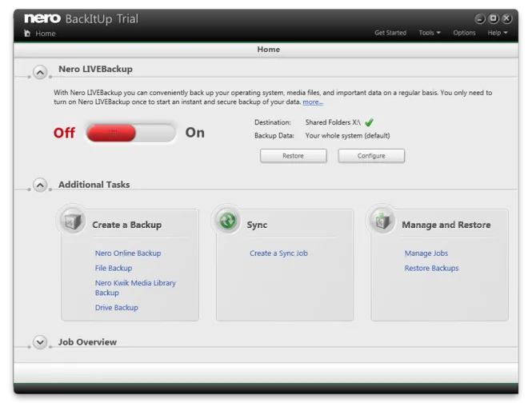
Task: Open the Options menu item
Action: (464, 33)
